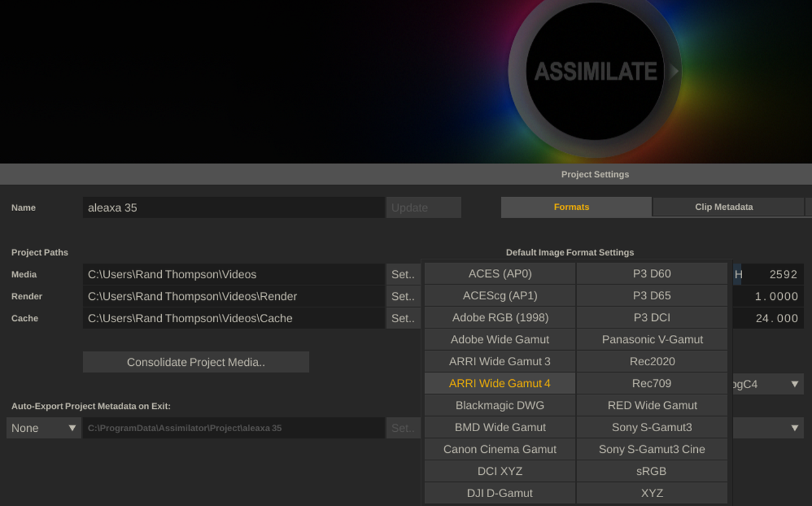Switch to the Formats tab
The image size is (812, 506).
[576, 207]
